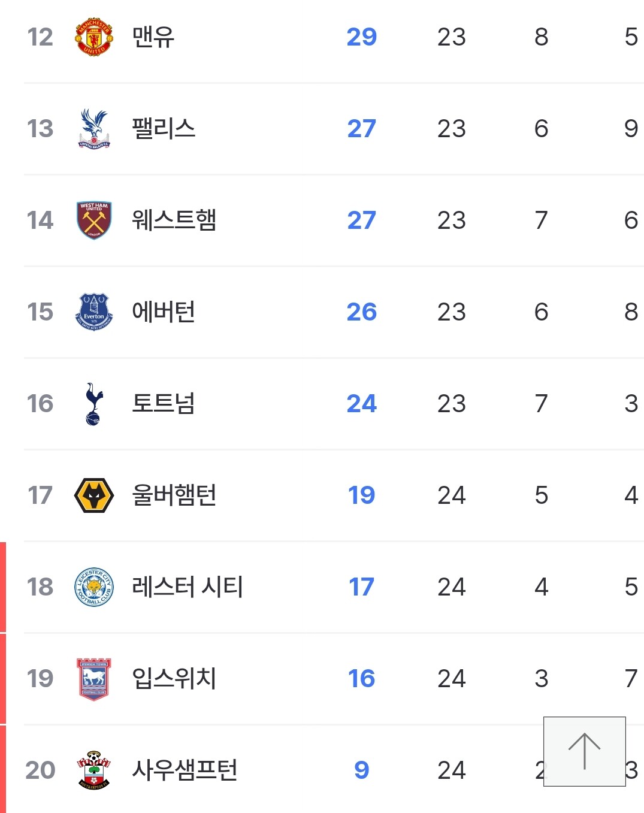Image resolution: width=644 pixels, height=813 pixels.
Task: Tap the Leicester City fox crest
Action: (94, 587)
